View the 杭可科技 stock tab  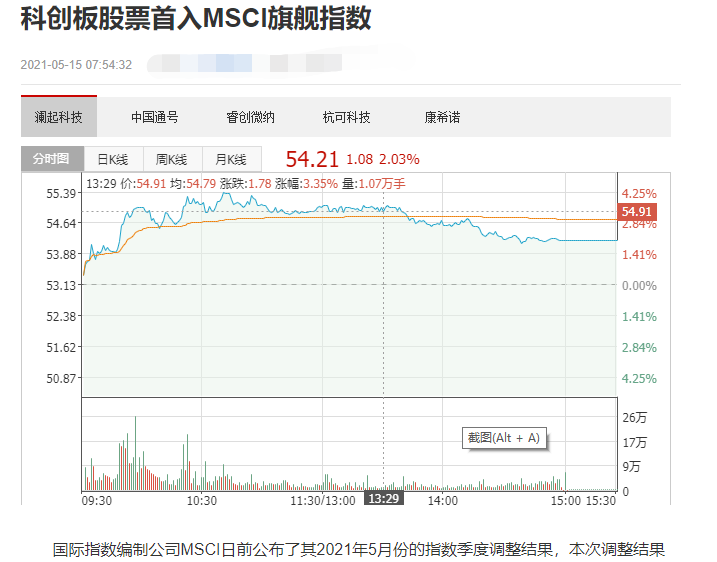(346, 118)
